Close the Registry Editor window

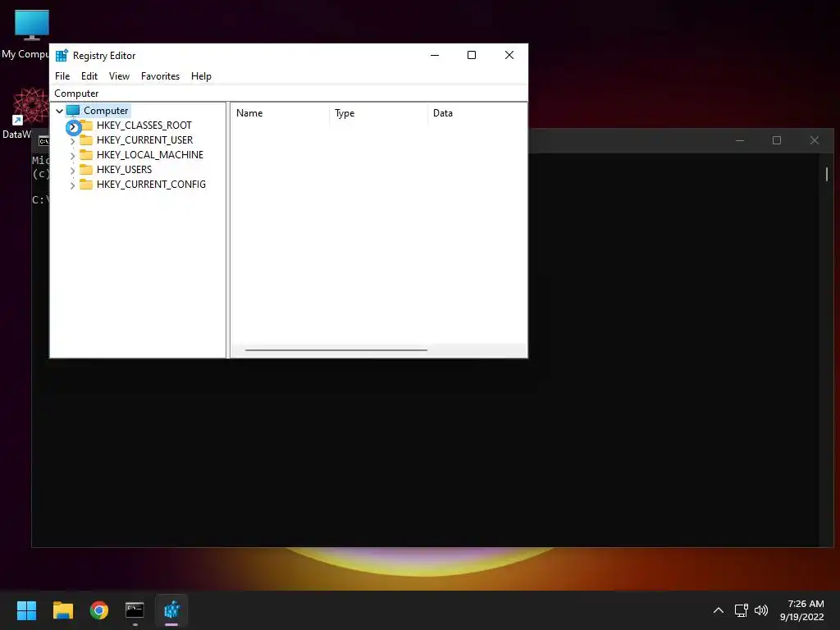[x=509, y=55]
